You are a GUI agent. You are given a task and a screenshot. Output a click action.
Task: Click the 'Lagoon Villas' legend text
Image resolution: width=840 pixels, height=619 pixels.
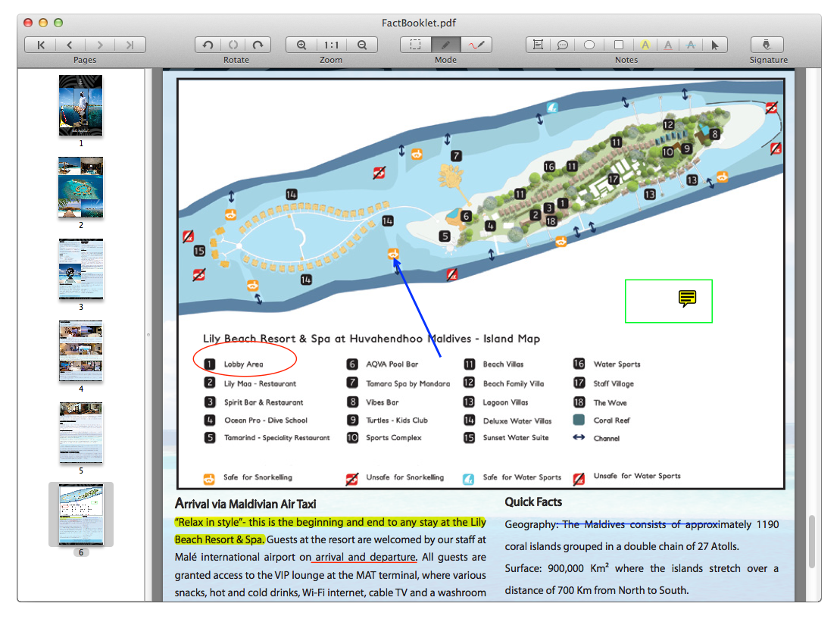coord(506,402)
